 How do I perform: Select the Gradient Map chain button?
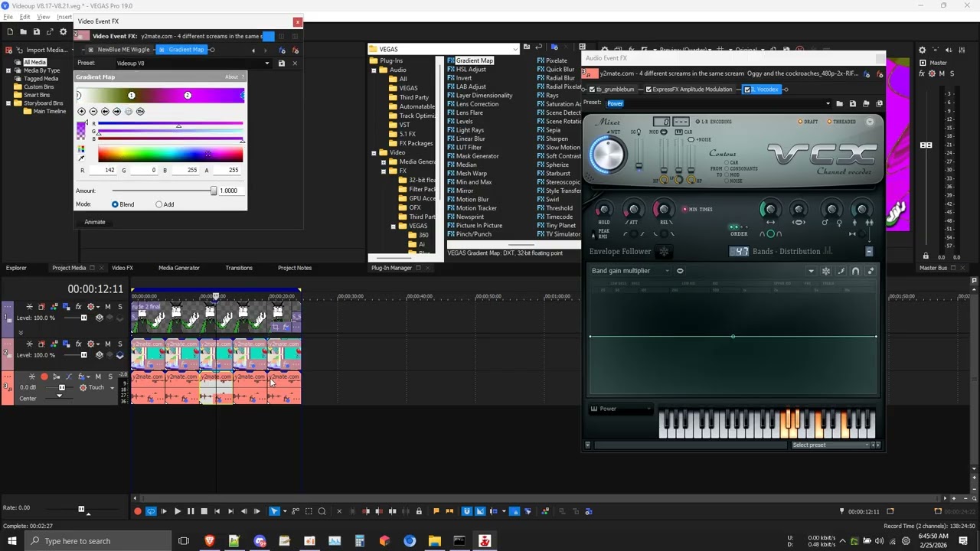(181, 50)
